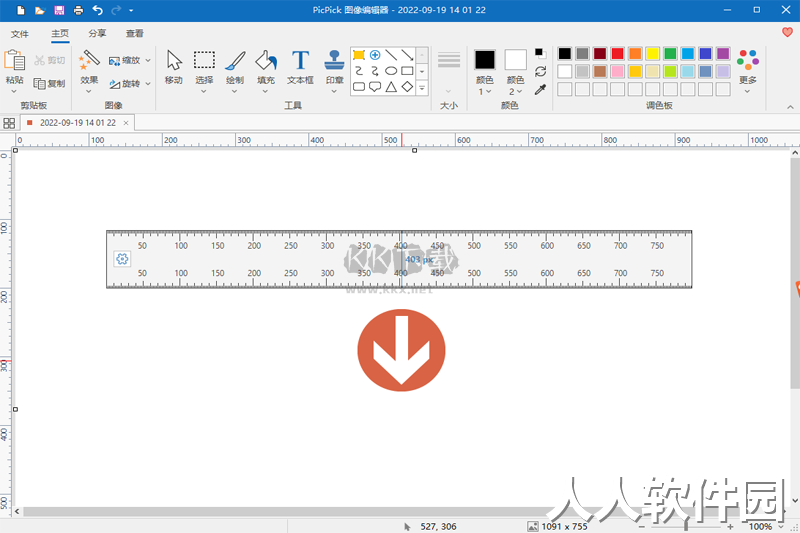Select the rounded rectangle shape

point(359,87)
